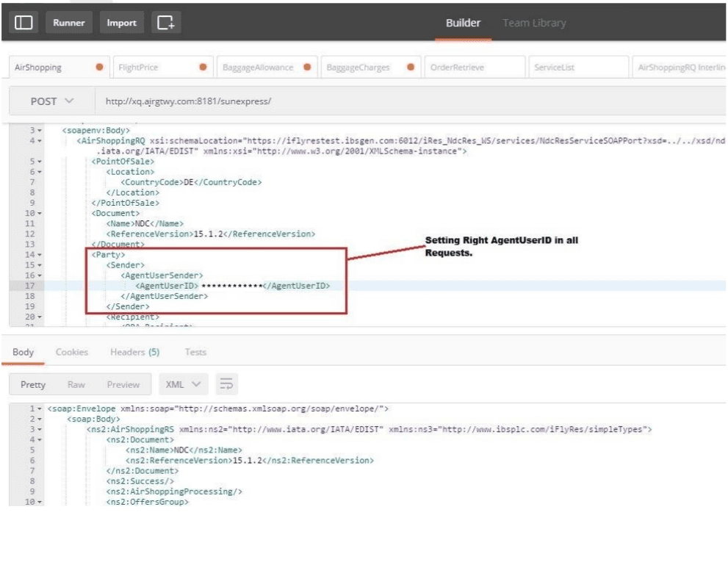Open the response Headers (5) tab
Image resolution: width=728 pixels, height=562 pixels.
[x=134, y=352]
